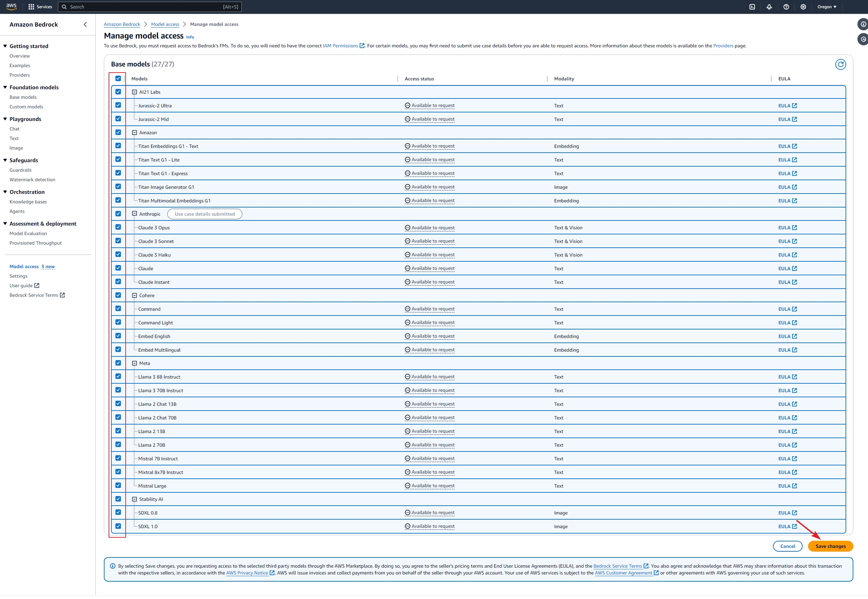868x599 pixels.
Task: Click the Save changes button
Action: 831,547
